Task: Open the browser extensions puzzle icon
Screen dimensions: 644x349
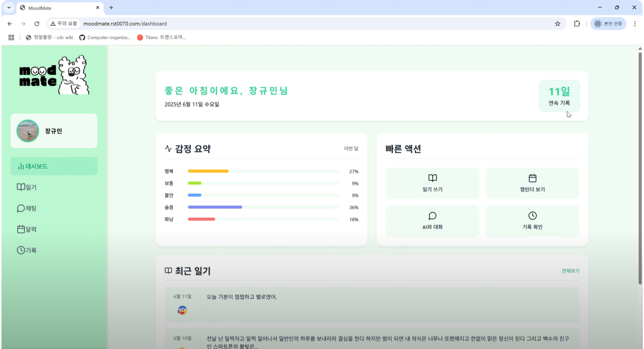Action: tap(577, 24)
